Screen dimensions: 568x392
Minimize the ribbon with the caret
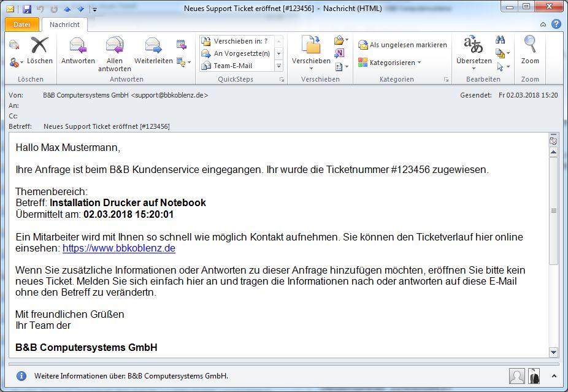point(543,25)
